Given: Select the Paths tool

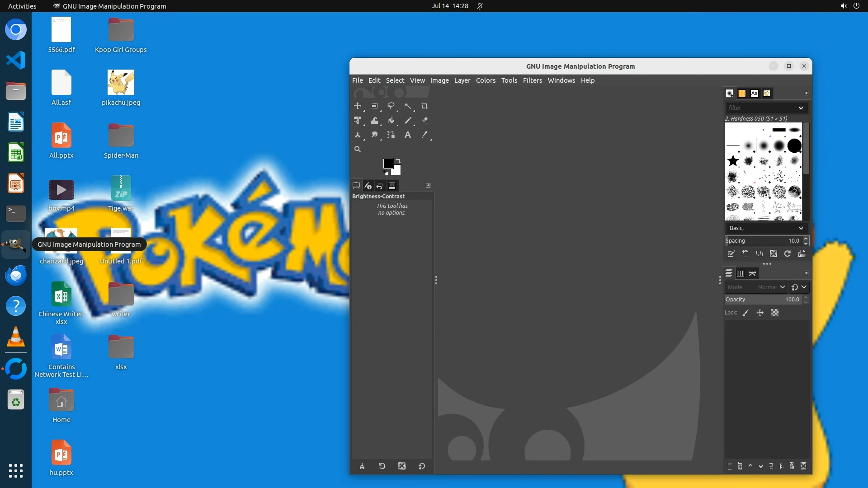Looking at the screenshot, I should click(391, 135).
